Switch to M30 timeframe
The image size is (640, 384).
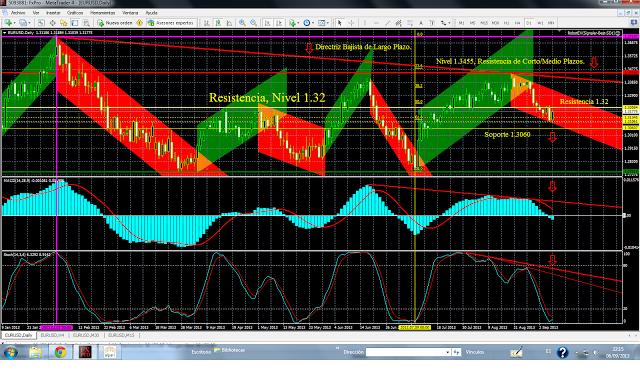coord(495,23)
